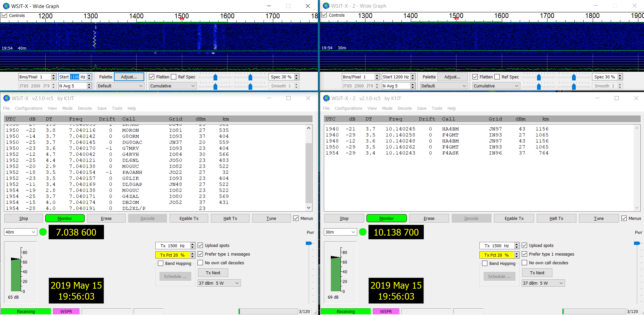Click Receiving status in right status bar
The width and height of the screenshot is (644, 315).
point(346,311)
